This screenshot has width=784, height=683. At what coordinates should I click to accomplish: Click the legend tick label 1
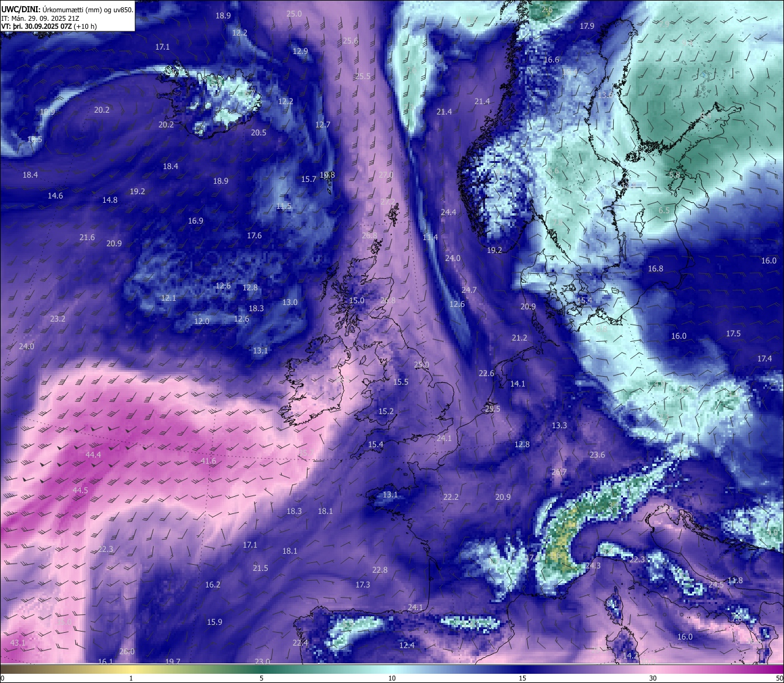pyautogui.click(x=130, y=678)
